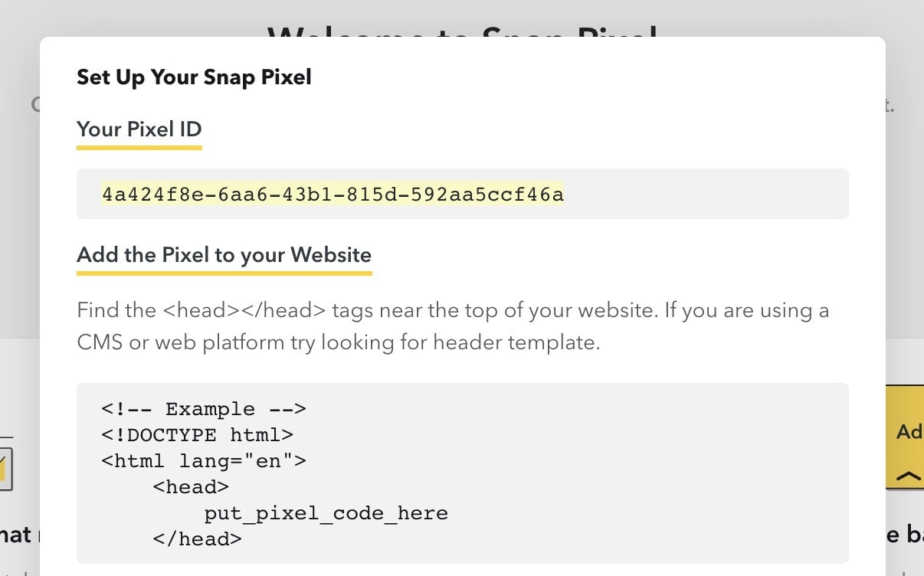The height and width of the screenshot is (576, 924).
Task: Click the partially hidden icon on left edge
Action: pyautogui.click(x=5, y=464)
